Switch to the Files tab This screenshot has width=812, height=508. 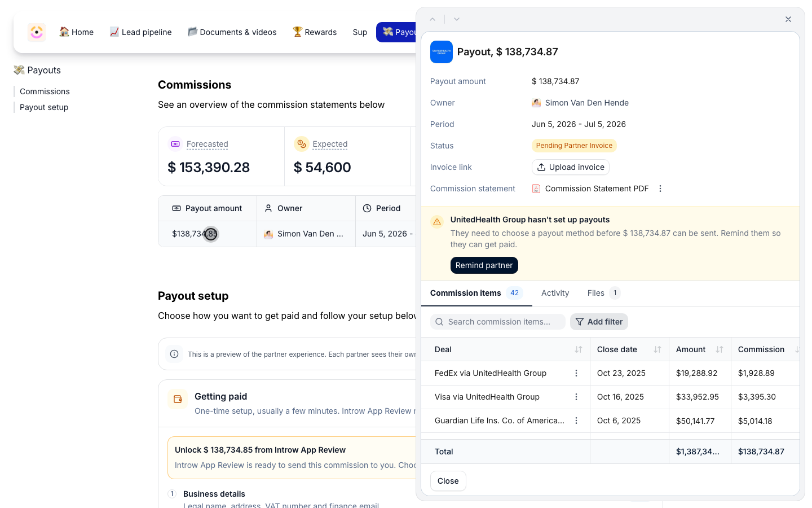604,293
